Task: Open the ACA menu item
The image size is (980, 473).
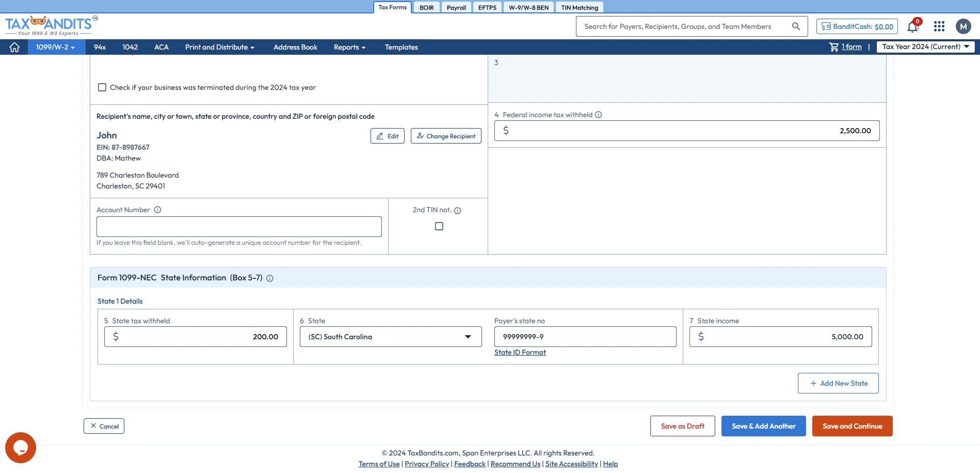Action: [162, 47]
